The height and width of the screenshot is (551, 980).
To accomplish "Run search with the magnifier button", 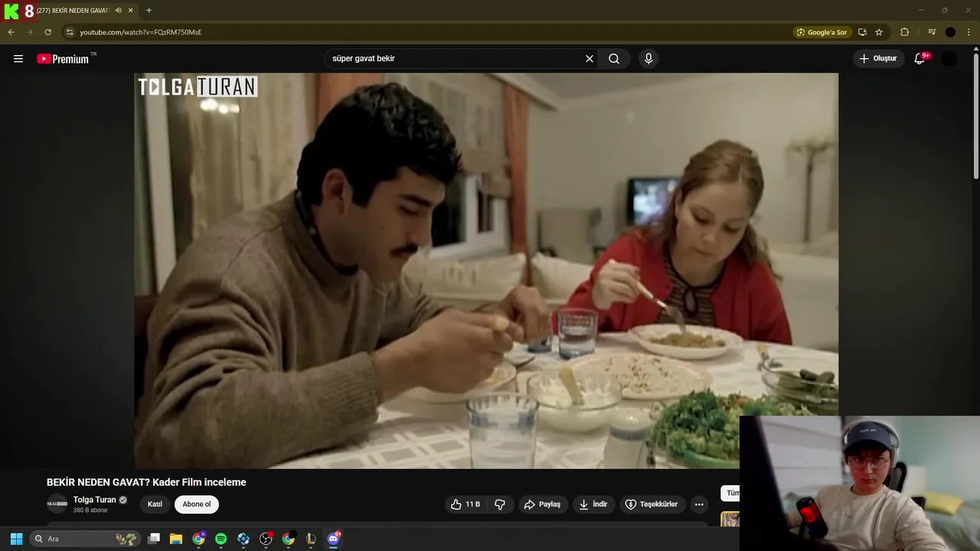I will (x=614, y=59).
